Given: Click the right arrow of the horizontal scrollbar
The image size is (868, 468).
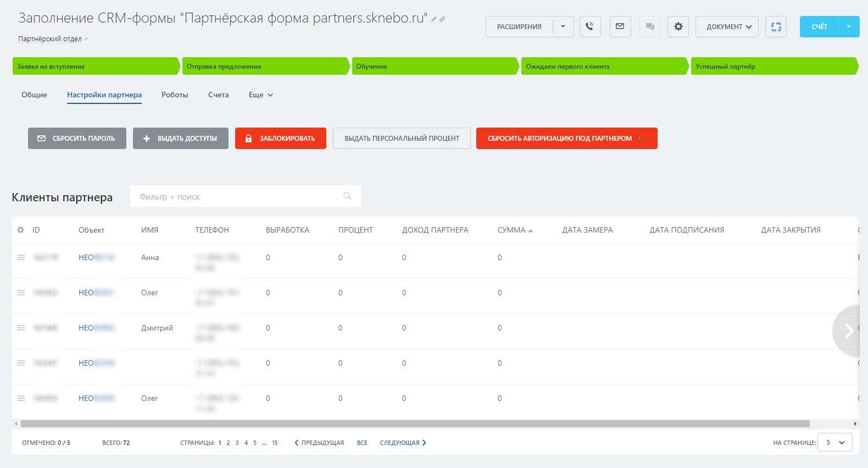Looking at the screenshot, I should point(855,424).
